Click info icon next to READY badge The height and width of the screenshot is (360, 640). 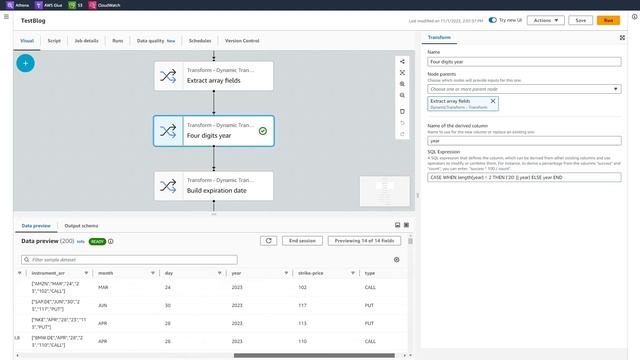pyautogui.click(x=111, y=242)
